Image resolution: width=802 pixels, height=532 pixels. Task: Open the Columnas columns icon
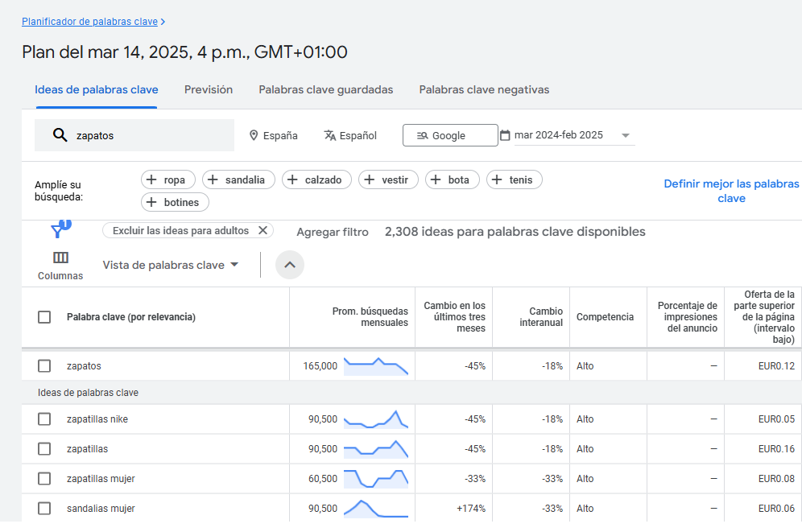pyautogui.click(x=60, y=258)
